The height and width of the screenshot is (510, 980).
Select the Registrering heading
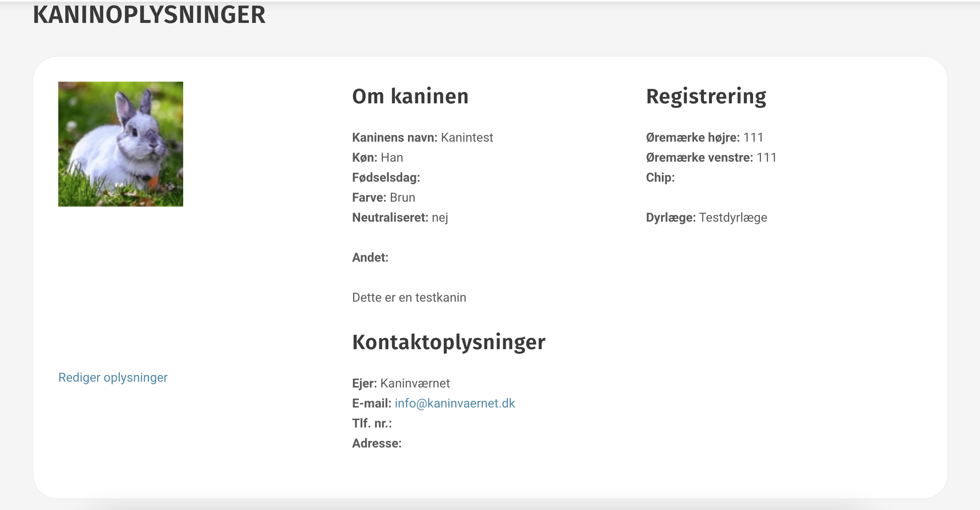[706, 97]
